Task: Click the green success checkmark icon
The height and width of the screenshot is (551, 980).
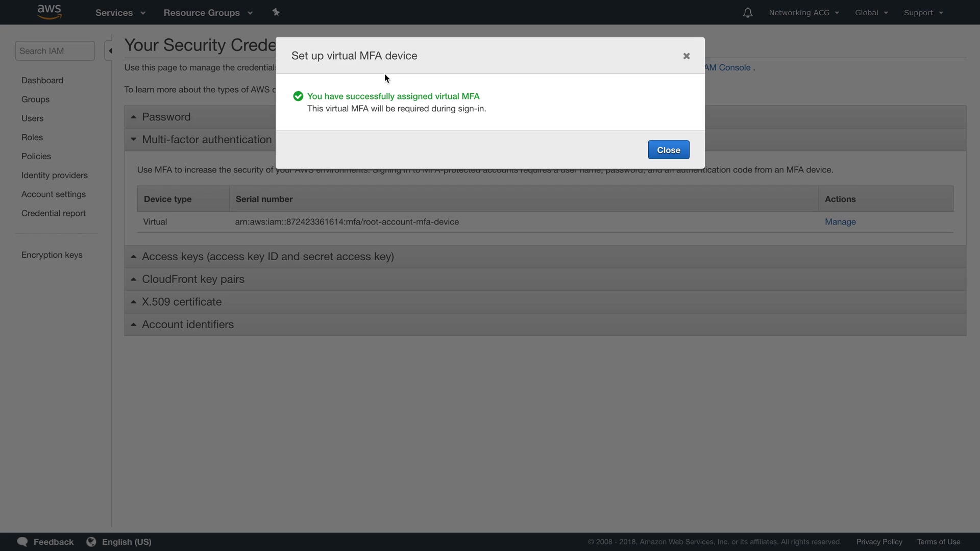Action: (298, 96)
